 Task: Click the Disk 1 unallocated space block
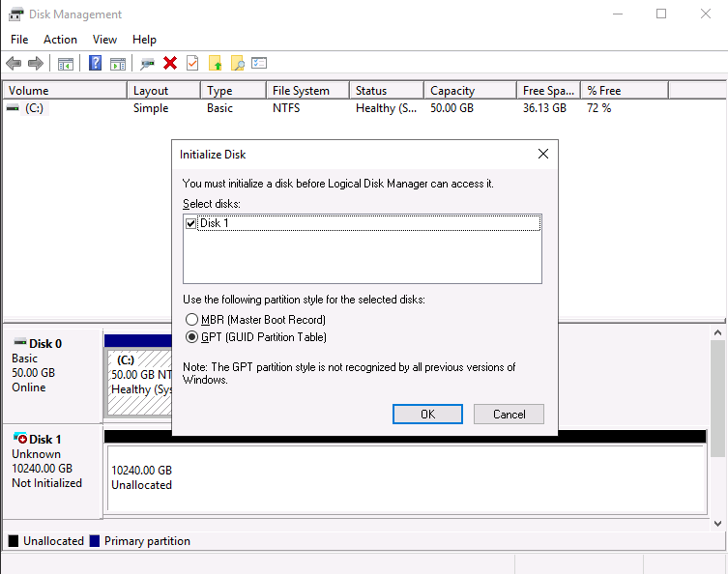click(x=406, y=477)
